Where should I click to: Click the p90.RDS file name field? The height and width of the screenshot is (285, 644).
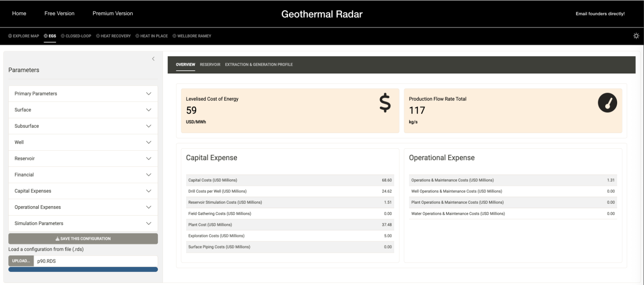95,261
